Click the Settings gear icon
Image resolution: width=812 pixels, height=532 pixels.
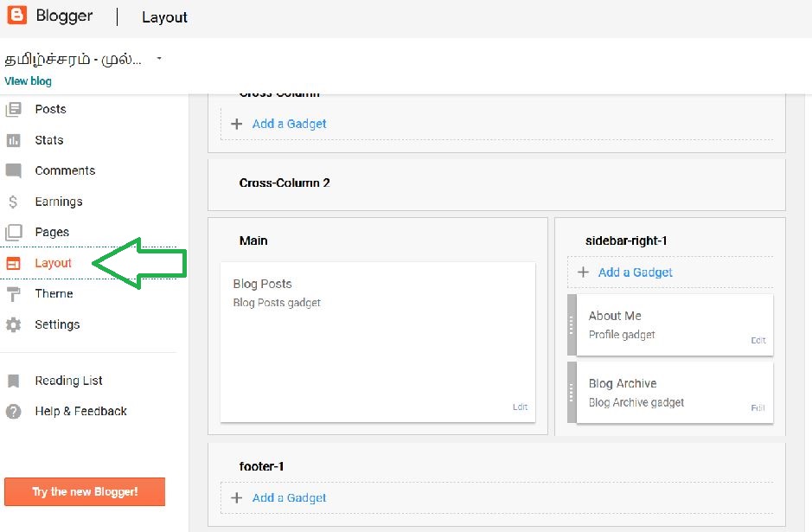[14, 324]
